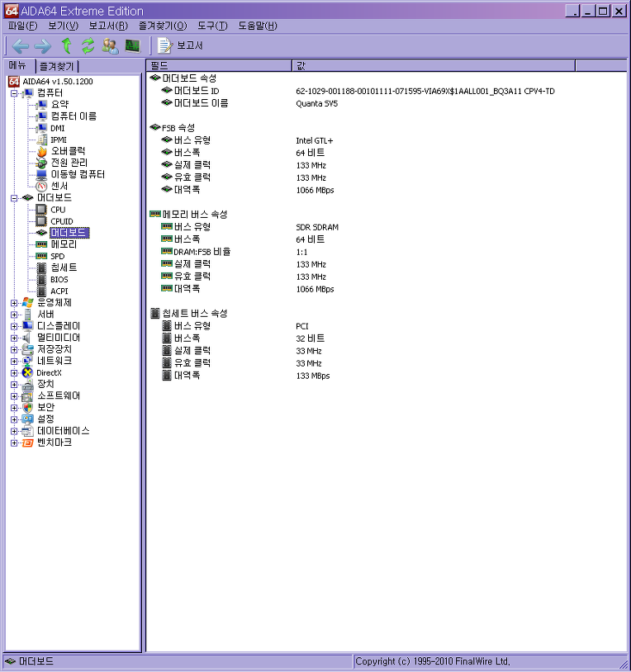This screenshot has height=672, width=631.
Task: Expand the 운영체제 tree node
Action: [x=14, y=303]
